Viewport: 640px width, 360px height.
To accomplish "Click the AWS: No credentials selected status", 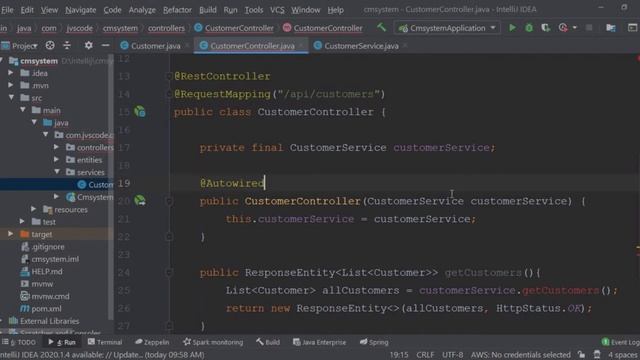I will pos(520,355).
